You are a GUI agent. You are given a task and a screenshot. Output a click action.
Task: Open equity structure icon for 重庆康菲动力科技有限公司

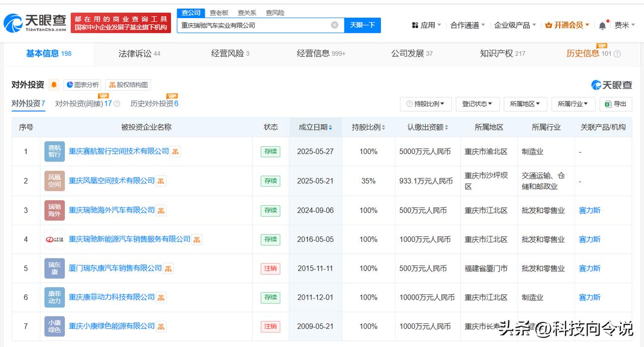(160, 298)
